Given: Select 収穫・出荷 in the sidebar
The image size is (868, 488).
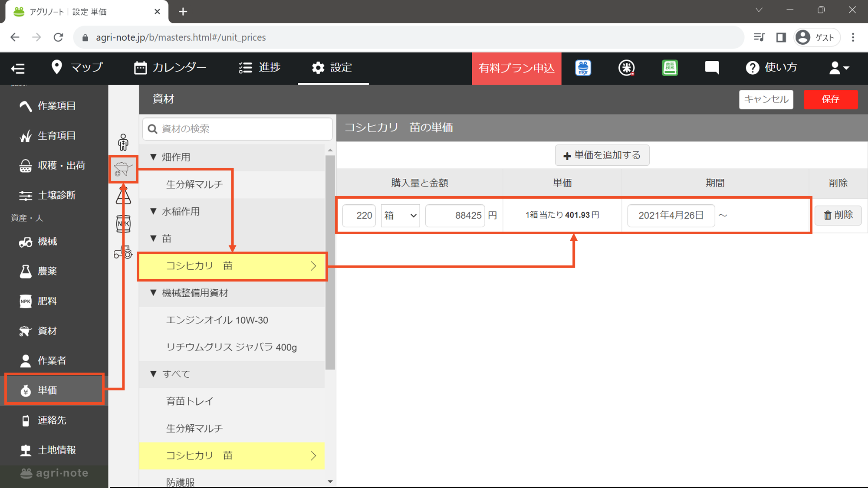Looking at the screenshot, I should point(54,165).
